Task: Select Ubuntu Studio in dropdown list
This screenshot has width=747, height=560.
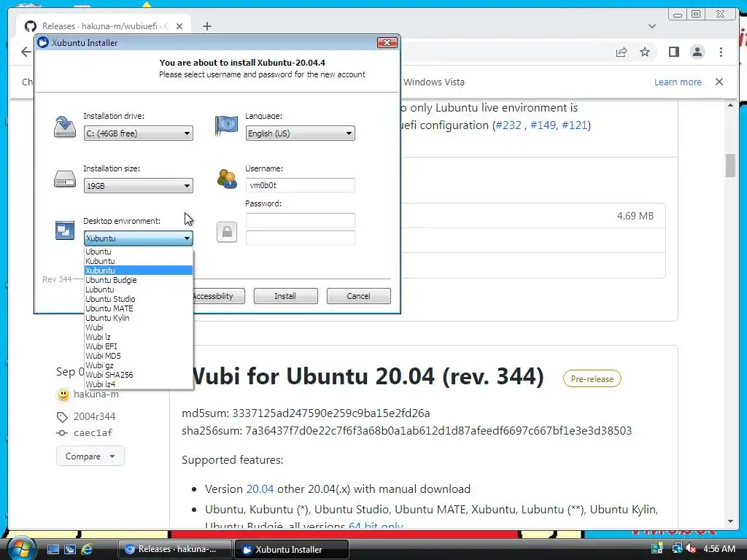Action: (138, 299)
